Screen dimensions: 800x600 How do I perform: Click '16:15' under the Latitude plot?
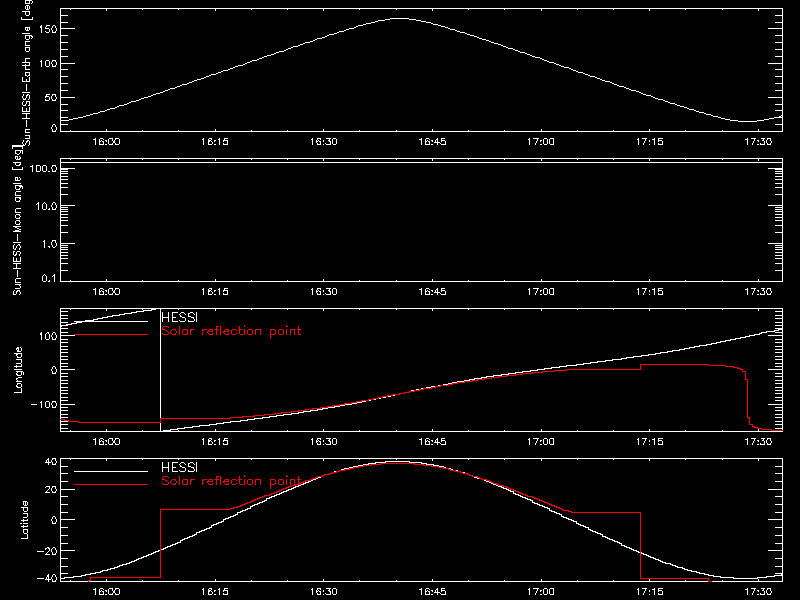tap(215, 591)
